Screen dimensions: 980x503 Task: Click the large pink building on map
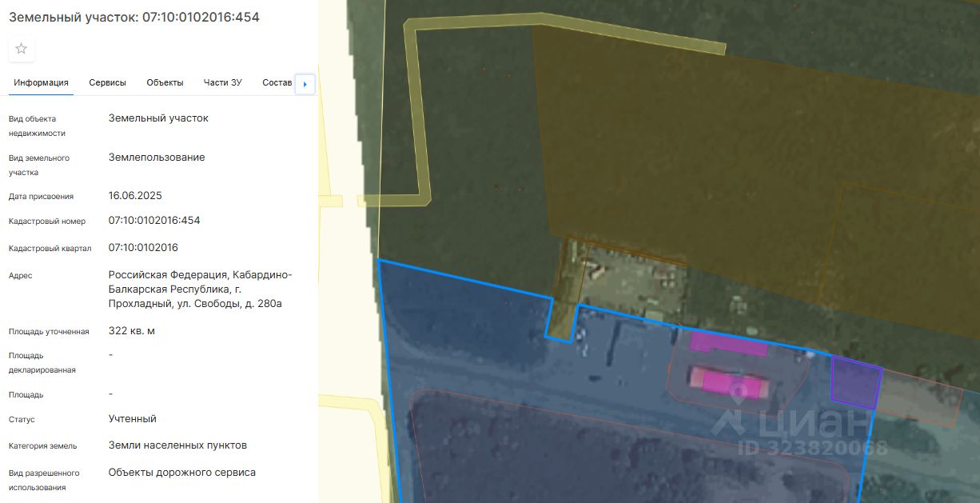pyautogui.click(x=730, y=383)
